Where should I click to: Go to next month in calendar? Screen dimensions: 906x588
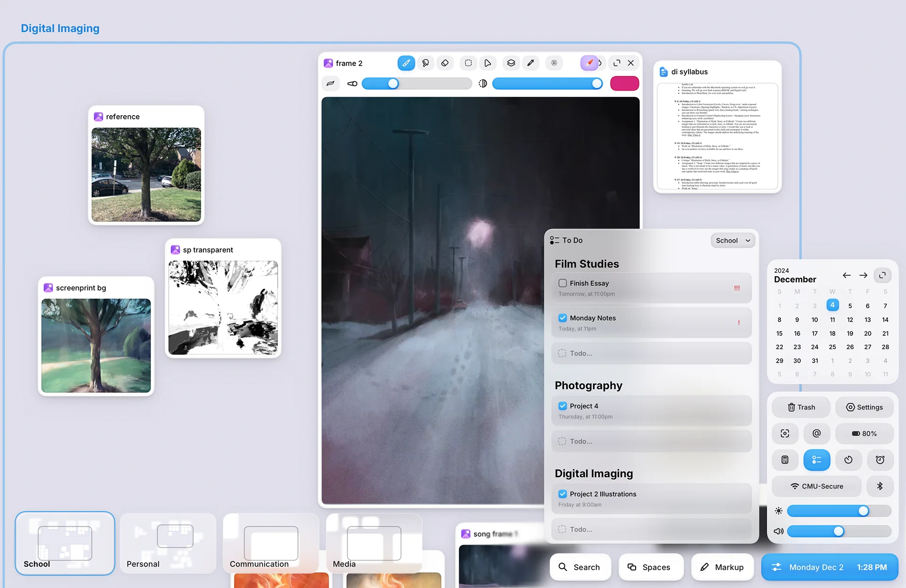tap(863, 275)
